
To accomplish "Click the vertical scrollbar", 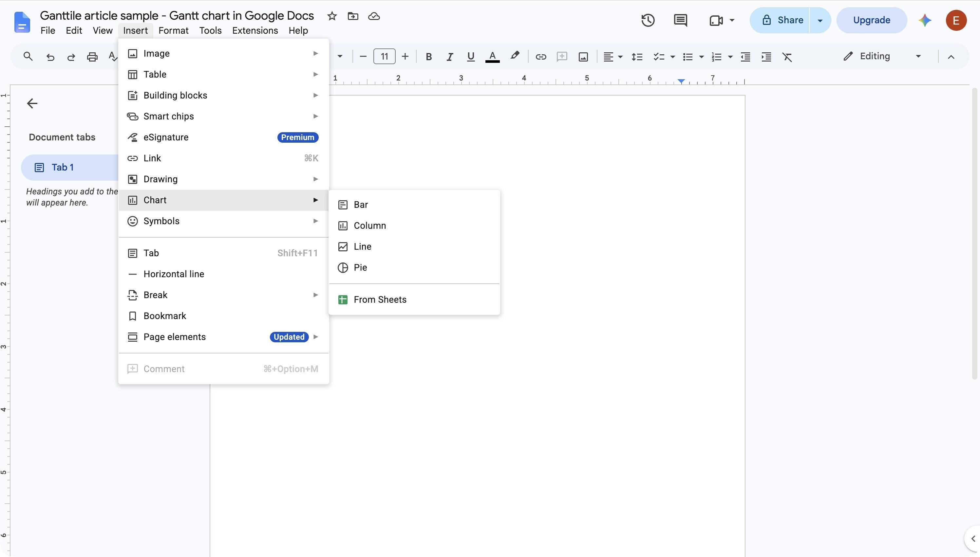I will point(975,233).
